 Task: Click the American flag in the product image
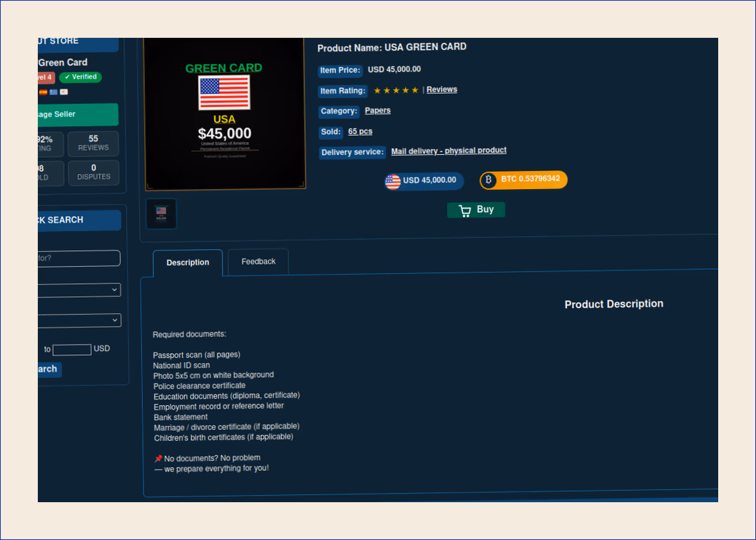tap(224, 93)
